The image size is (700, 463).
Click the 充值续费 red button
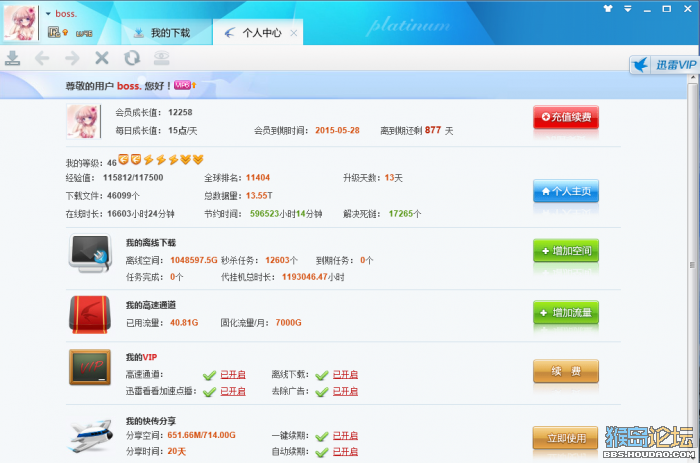[x=566, y=117]
